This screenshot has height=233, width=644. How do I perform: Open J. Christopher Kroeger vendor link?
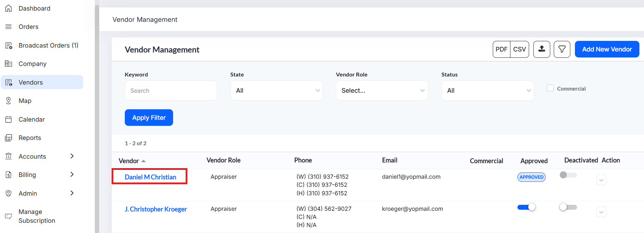(156, 209)
